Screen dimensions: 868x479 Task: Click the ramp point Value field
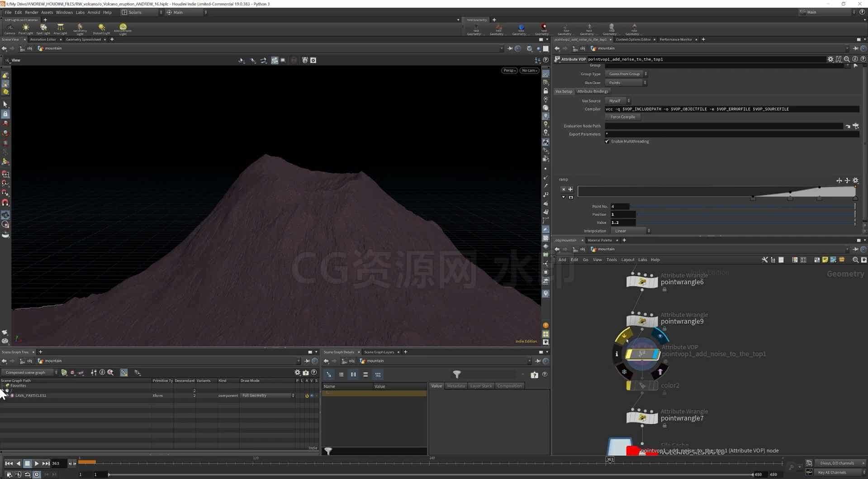coord(623,223)
